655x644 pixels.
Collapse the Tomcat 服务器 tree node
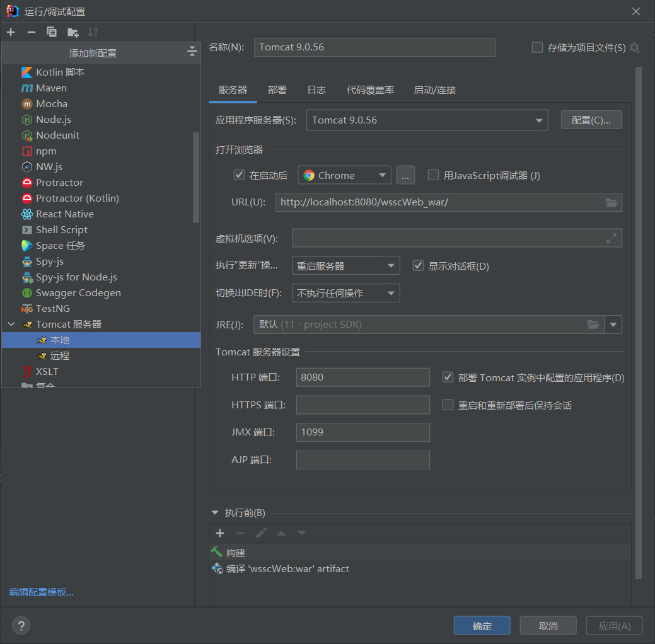[12, 324]
